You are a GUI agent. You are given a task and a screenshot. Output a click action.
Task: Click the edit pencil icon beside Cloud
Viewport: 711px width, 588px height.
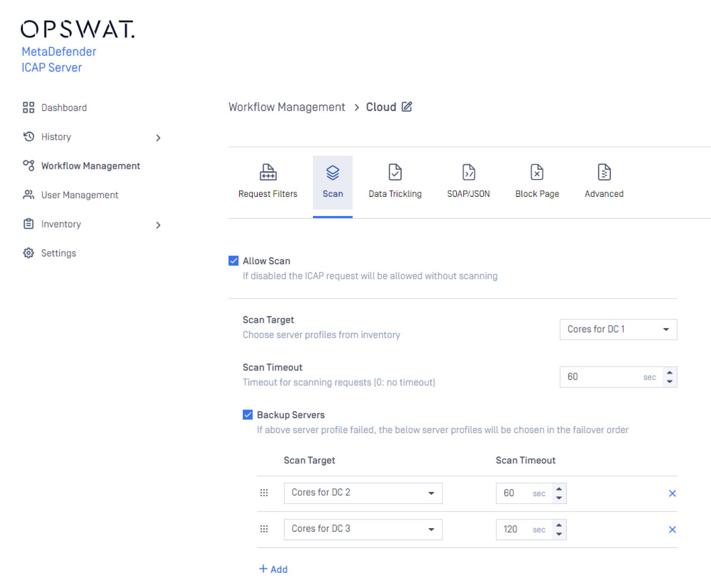point(407,107)
